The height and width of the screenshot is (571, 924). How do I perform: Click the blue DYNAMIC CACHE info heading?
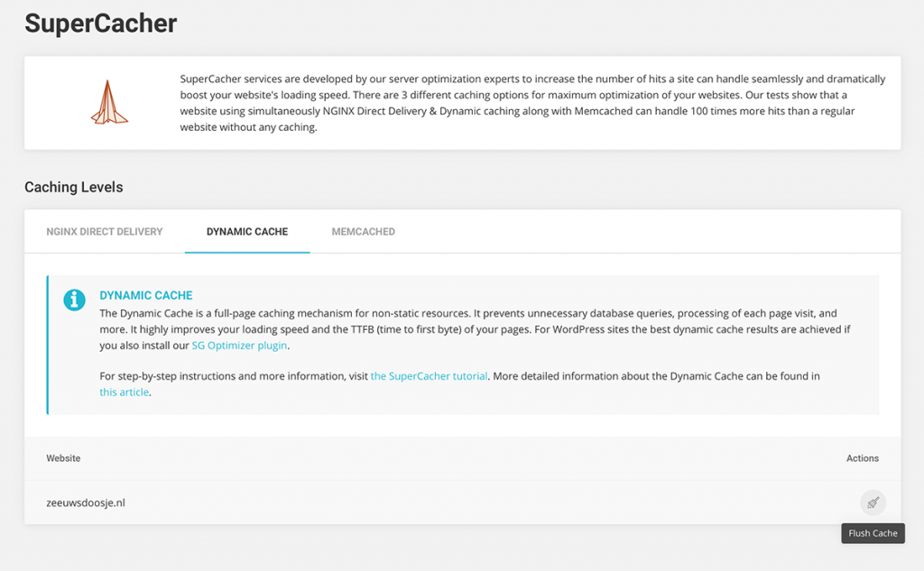tap(146, 296)
